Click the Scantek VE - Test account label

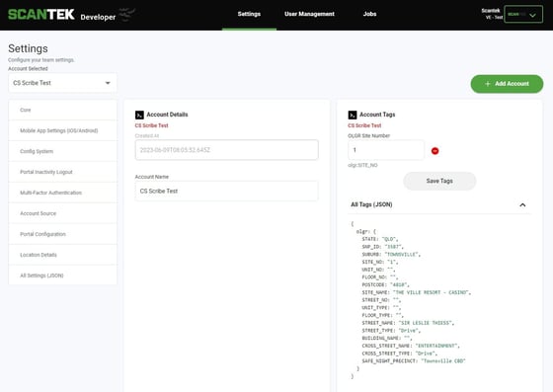click(493, 14)
